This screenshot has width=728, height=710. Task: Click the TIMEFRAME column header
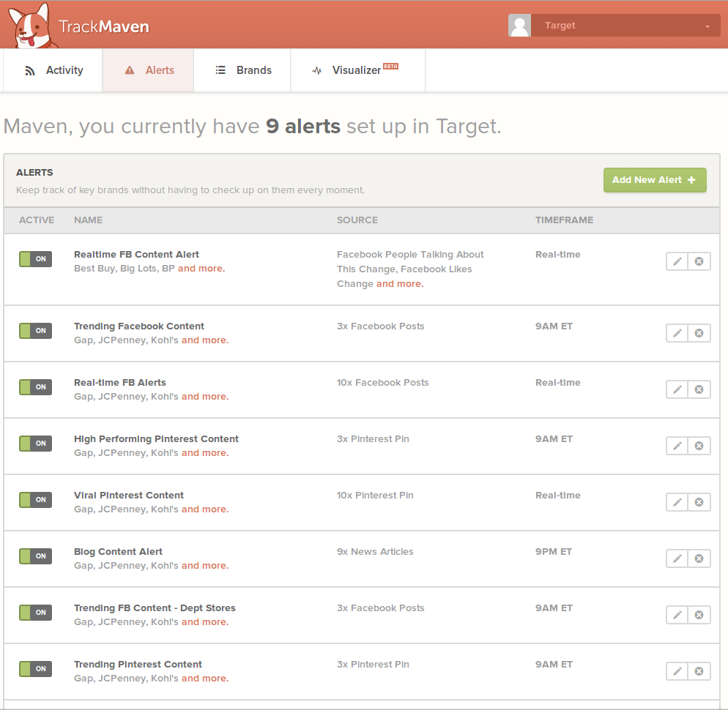[x=564, y=220]
